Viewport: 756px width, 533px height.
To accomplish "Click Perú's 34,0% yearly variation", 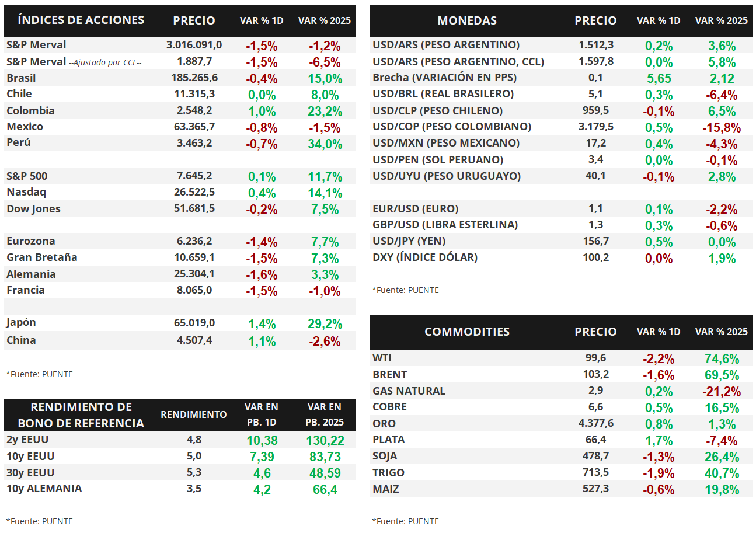I will (325, 144).
